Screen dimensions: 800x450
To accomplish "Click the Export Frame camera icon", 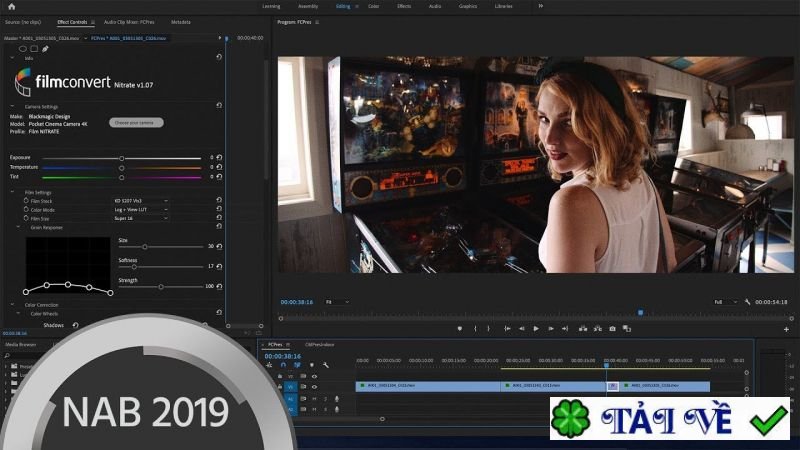I will (612, 328).
